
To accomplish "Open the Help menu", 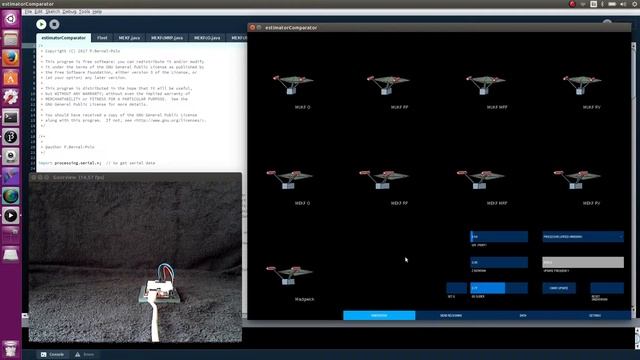I will pyautogui.click(x=97, y=12).
